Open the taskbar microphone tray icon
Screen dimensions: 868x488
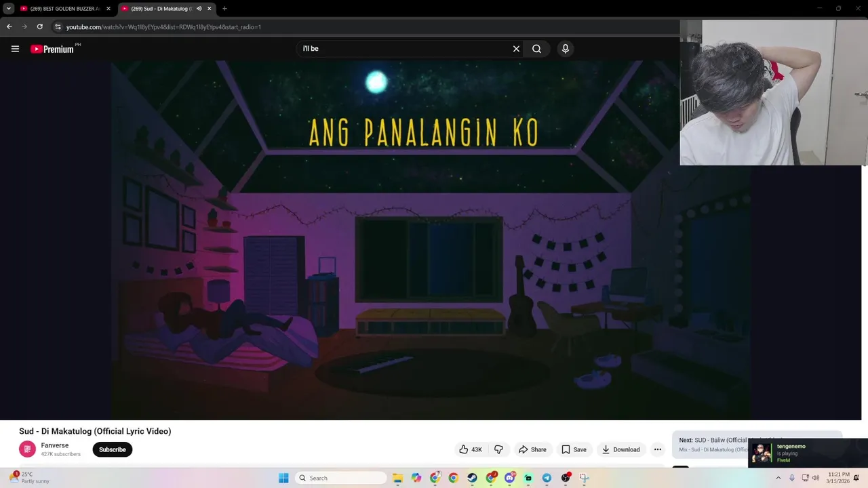[791, 478]
